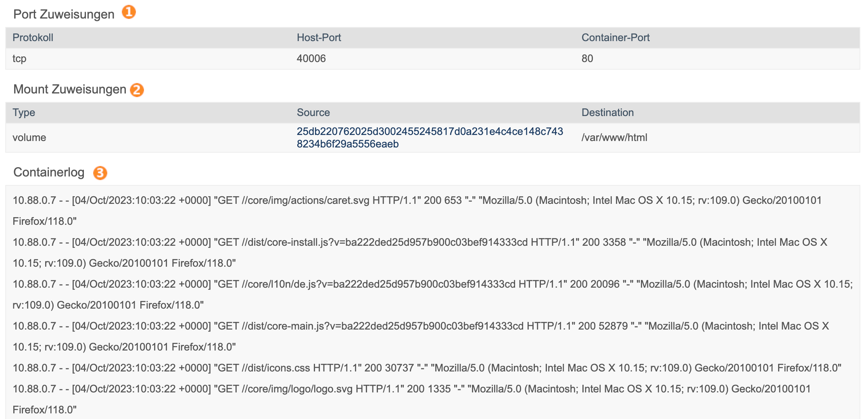868x419 pixels.
Task: Select the container port value 80
Action: pyautogui.click(x=587, y=58)
